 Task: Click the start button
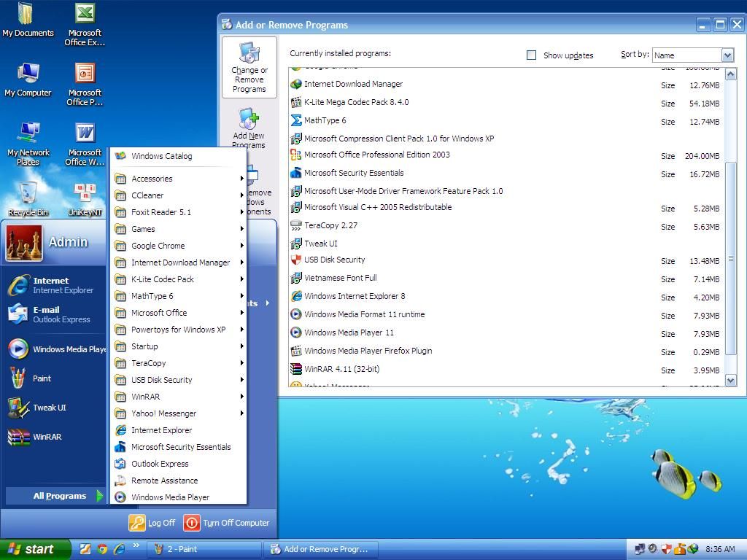[x=35, y=549]
